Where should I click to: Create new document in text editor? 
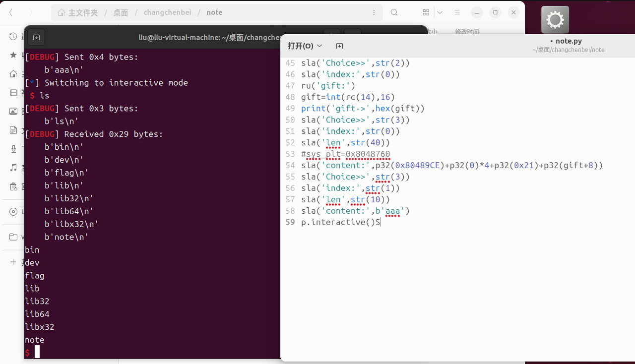click(x=339, y=46)
